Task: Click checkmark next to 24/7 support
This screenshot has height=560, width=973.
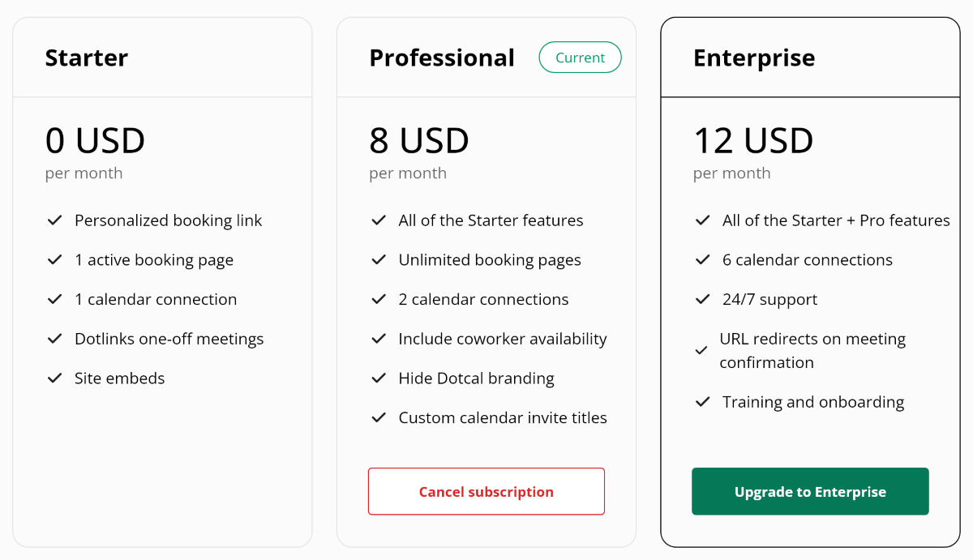Action: (703, 300)
